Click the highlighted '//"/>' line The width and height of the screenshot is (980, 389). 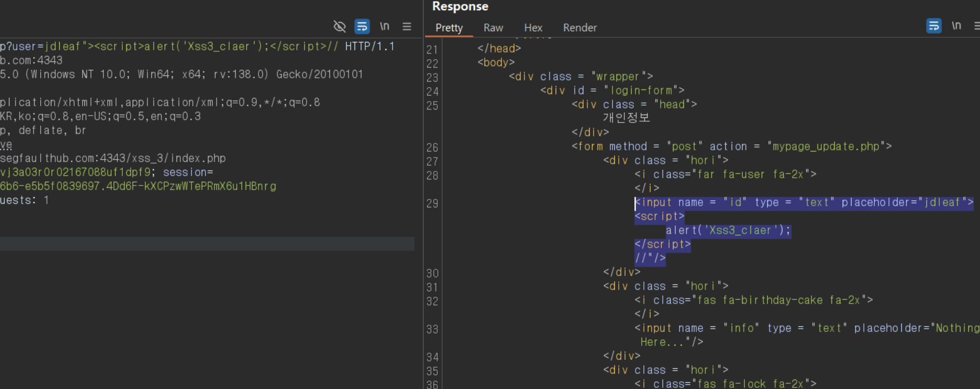(650, 258)
